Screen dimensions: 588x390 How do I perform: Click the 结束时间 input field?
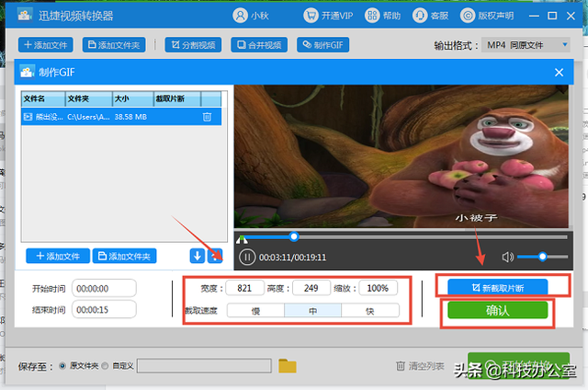pyautogui.click(x=104, y=310)
